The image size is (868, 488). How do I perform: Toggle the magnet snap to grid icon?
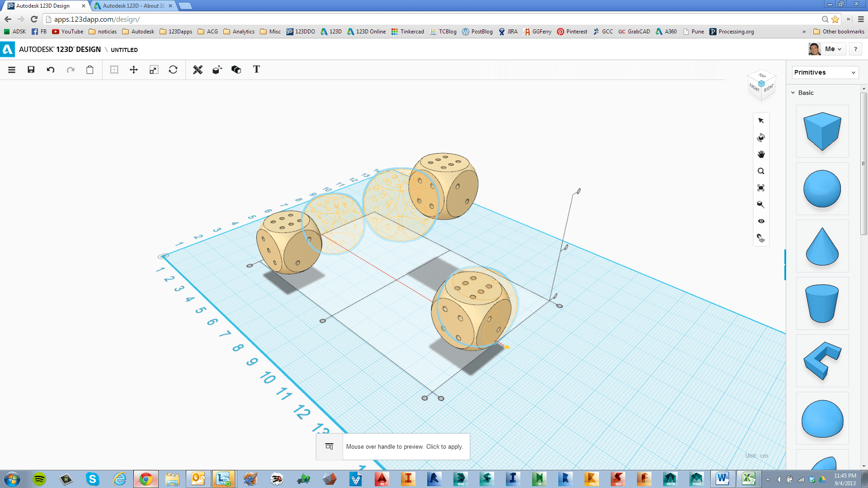(761, 238)
